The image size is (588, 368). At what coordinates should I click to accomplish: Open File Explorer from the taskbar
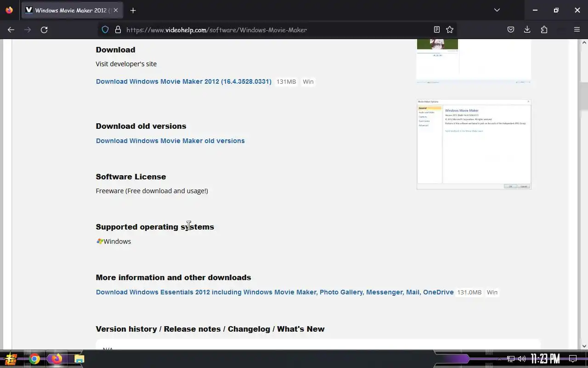click(79, 359)
